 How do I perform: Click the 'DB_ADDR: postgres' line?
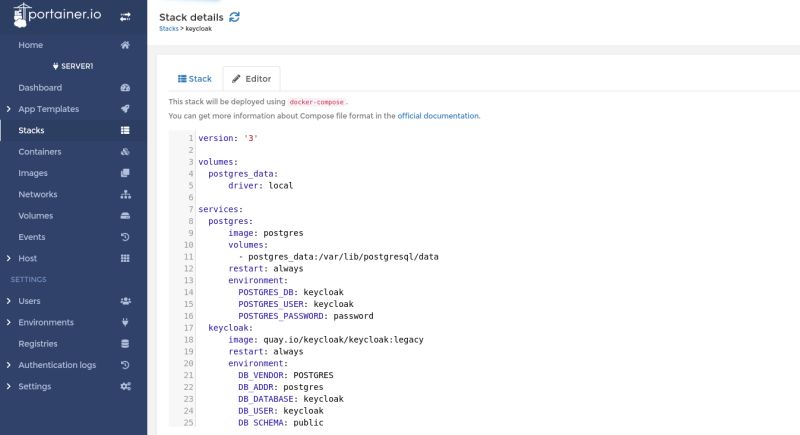(x=281, y=387)
